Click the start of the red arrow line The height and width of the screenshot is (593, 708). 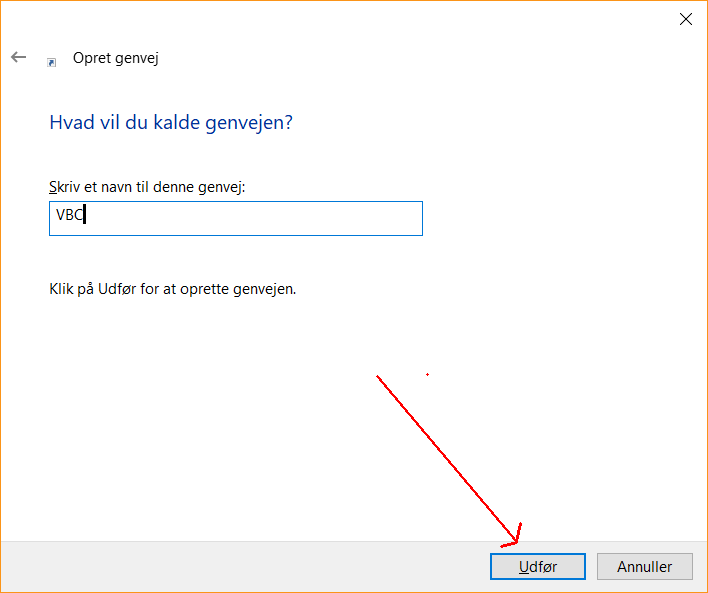(x=378, y=377)
